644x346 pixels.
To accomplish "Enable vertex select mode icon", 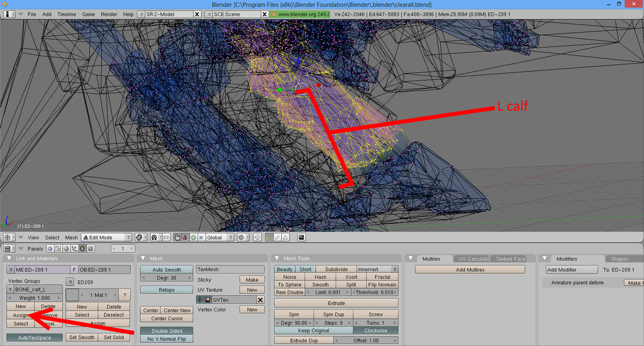I will click(269, 238).
